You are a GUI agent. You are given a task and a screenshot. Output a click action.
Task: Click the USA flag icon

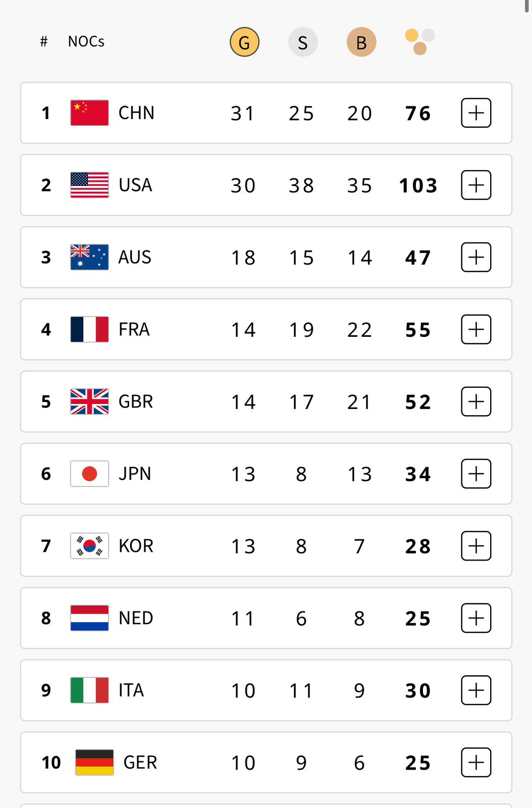pos(89,185)
